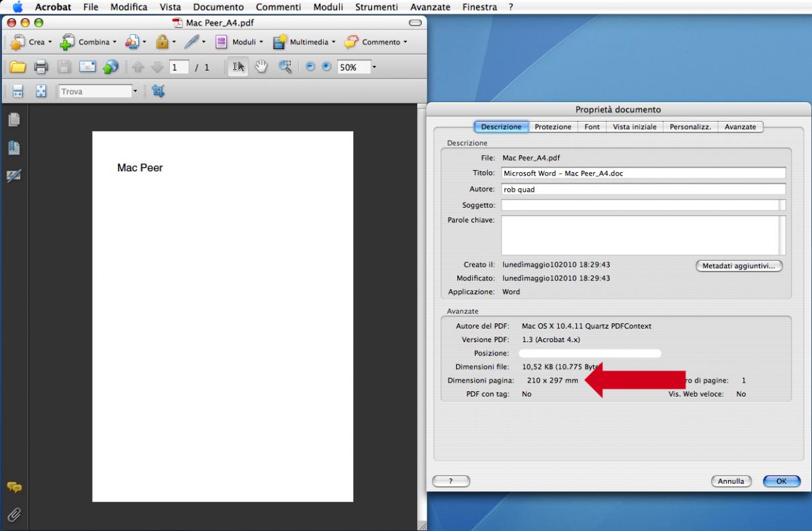Viewport: 812px width, 531px height.
Task: Open the Apple menu
Action: point(17,7)
